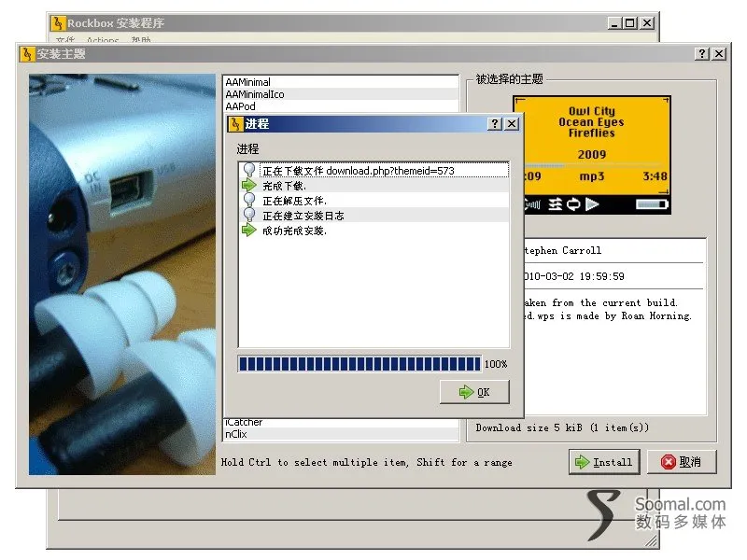Screen dimensions: 747x560
Task: Click lightbulb icon beside 正在解压文件
Action: tap(249, 200)
